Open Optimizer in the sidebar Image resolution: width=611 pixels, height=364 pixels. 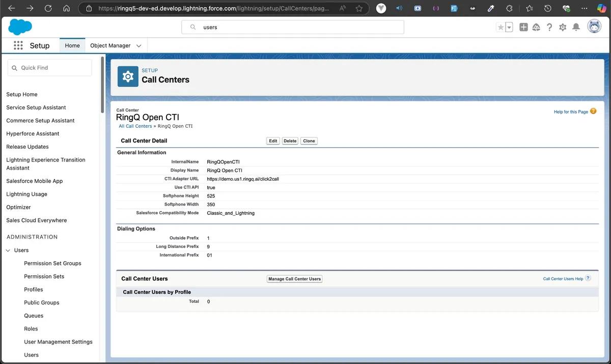pos(18,207)
